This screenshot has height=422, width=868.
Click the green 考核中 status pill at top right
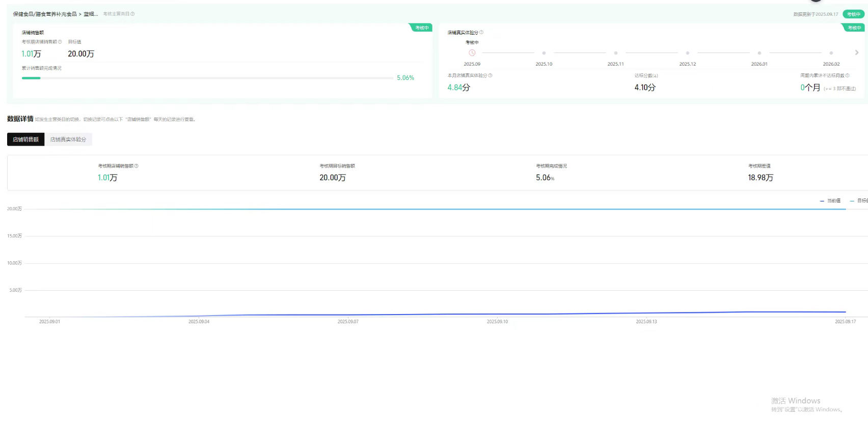click(853, 14)
